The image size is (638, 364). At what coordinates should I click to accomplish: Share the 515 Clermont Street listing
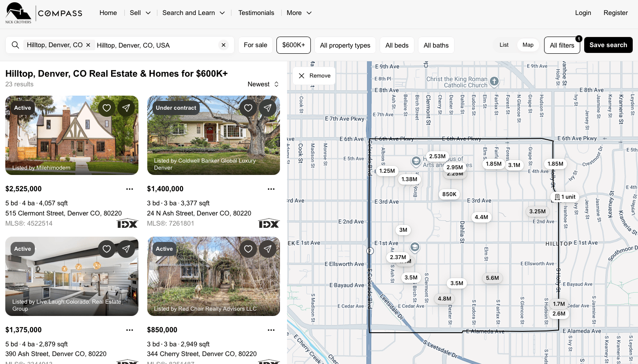(x=126, y=108)
